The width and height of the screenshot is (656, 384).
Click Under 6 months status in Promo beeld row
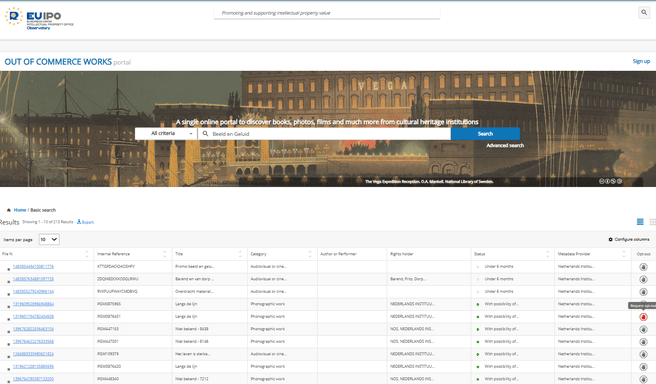[499, 266]
